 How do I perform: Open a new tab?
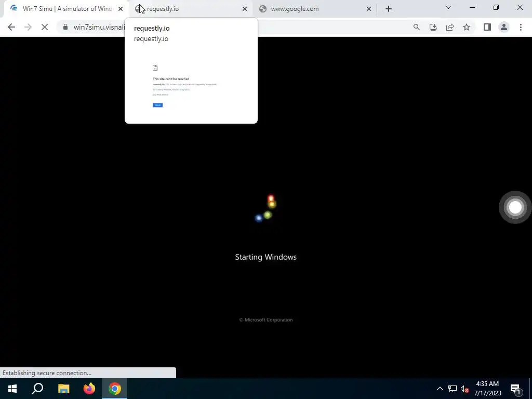click(389, 9)
